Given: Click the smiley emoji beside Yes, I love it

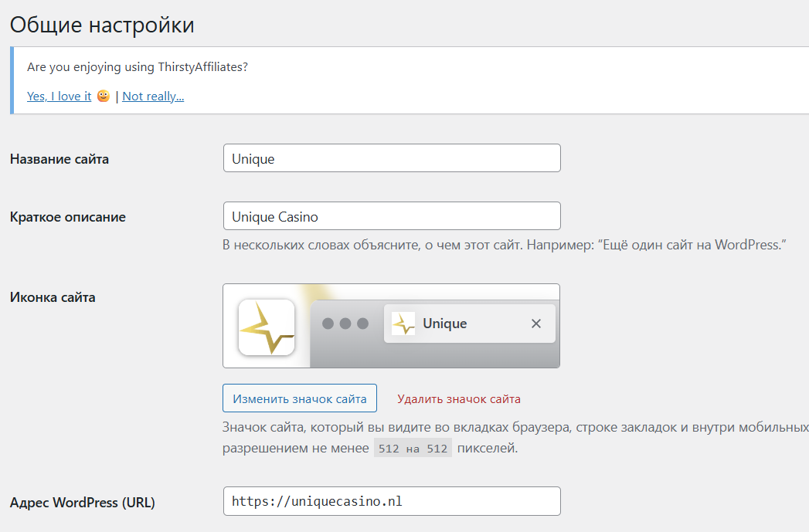Looking at the screenshot, I should [x=104, y=96].
